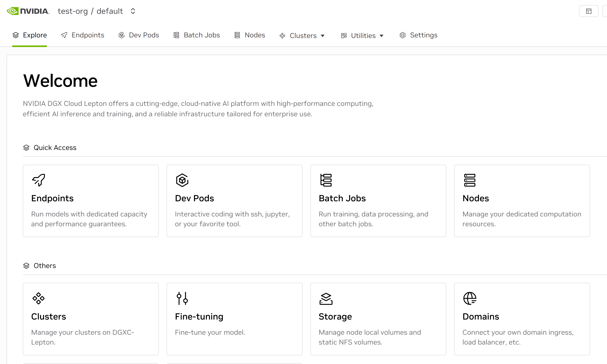Click the sliders icon on Fine-tuning card

pyautogui.click(x=182, y=298)
